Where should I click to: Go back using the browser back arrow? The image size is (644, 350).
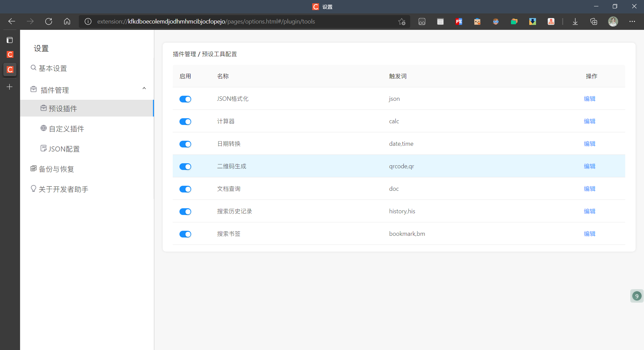[12, 21]
